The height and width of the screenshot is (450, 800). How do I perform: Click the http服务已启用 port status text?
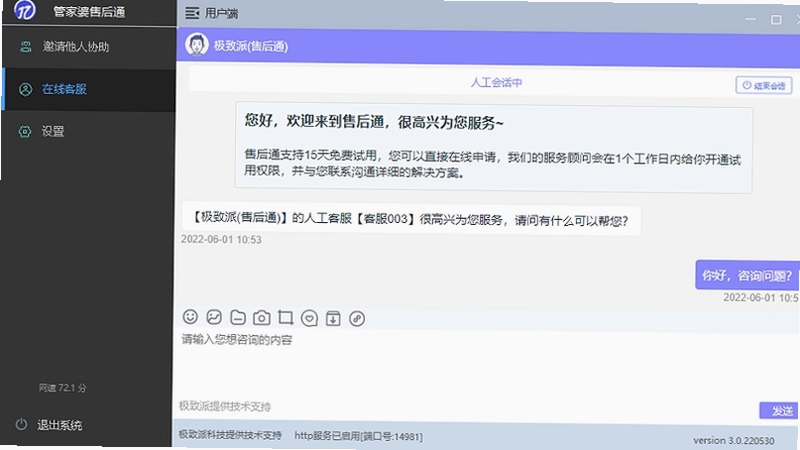[358, 436]
